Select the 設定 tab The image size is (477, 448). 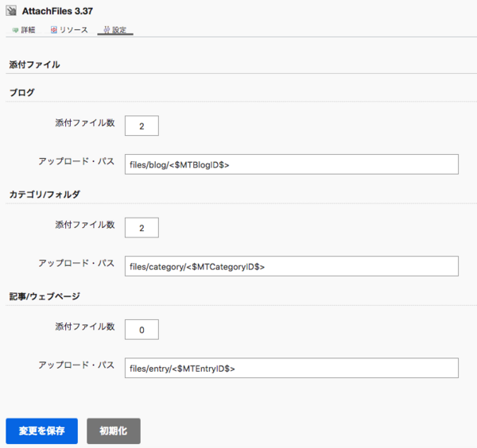point(119,30)
